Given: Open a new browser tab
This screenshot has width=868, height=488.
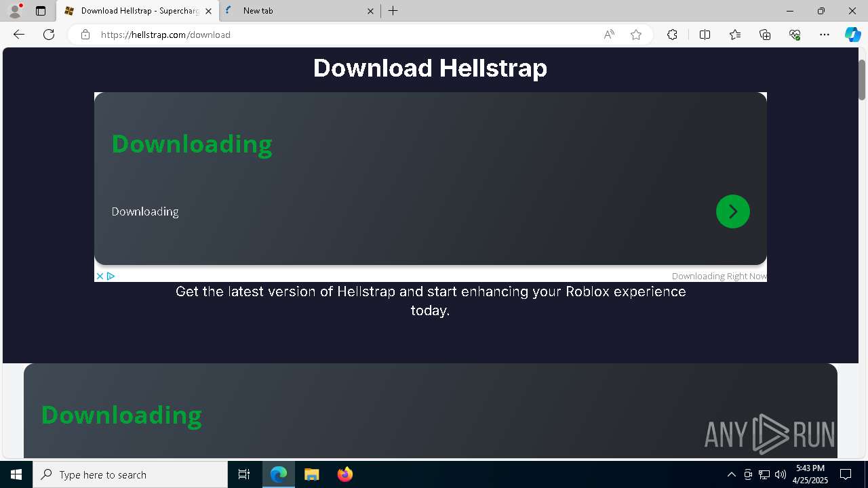Looking at the screenshot, I should tap(393, 11).
